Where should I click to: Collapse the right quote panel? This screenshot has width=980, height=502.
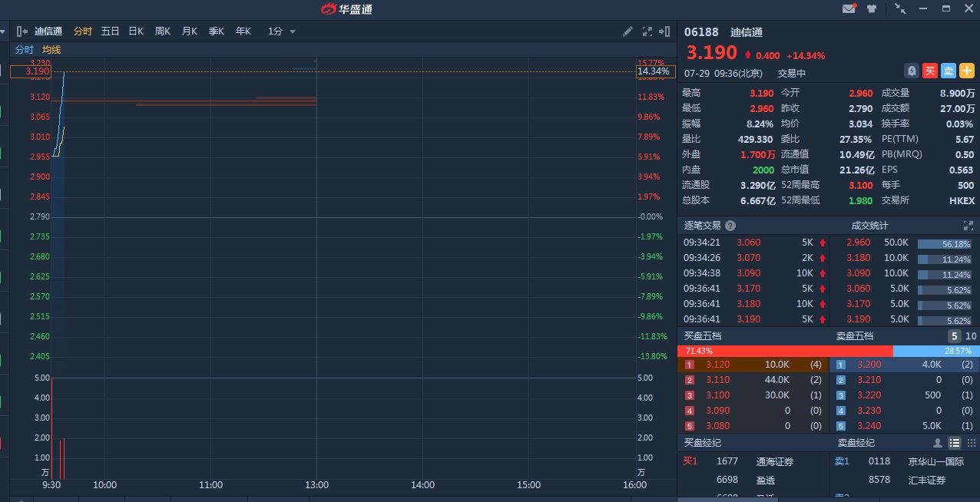pyautogui.click(x=665, y=31)
